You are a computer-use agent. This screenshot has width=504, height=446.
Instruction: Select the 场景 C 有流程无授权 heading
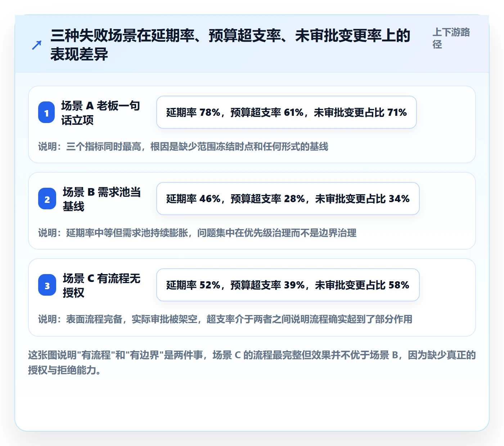click(x=102, y=285)
